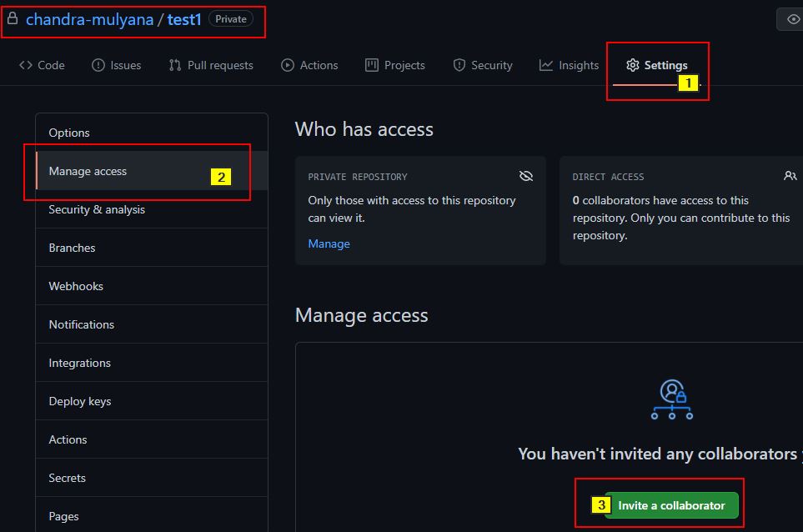Open the Issues tab
This screenshot has width=803, height=532.
(116, 65)
